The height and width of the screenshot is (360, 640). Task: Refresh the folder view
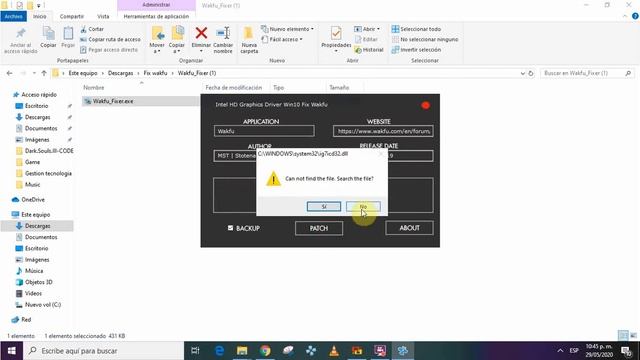(531, 73)
